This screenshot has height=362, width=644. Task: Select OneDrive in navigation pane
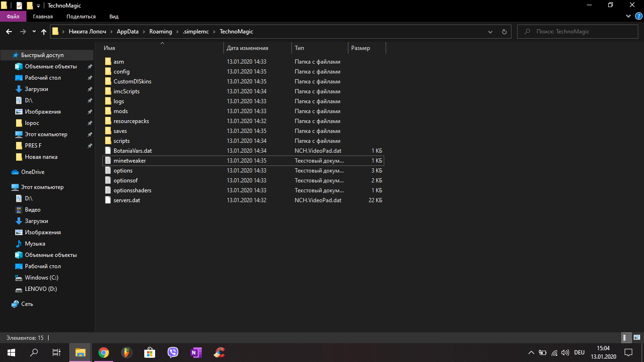click(x=33, y=172)
